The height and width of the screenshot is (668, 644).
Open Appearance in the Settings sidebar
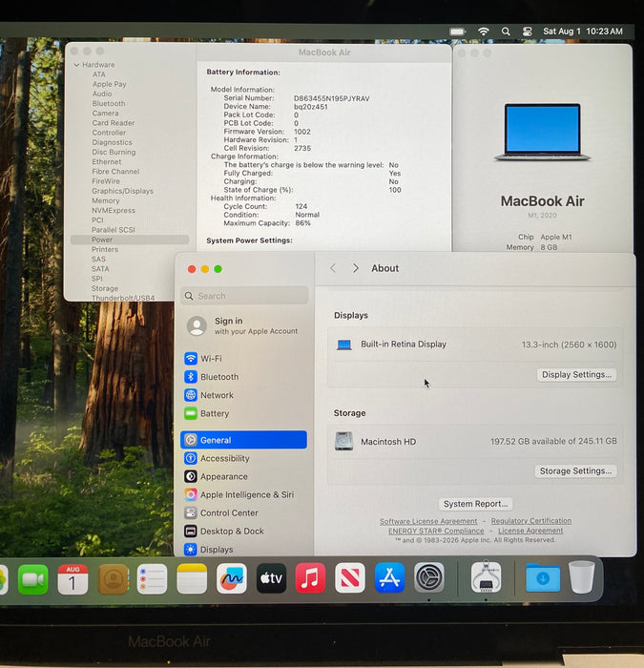244,476
